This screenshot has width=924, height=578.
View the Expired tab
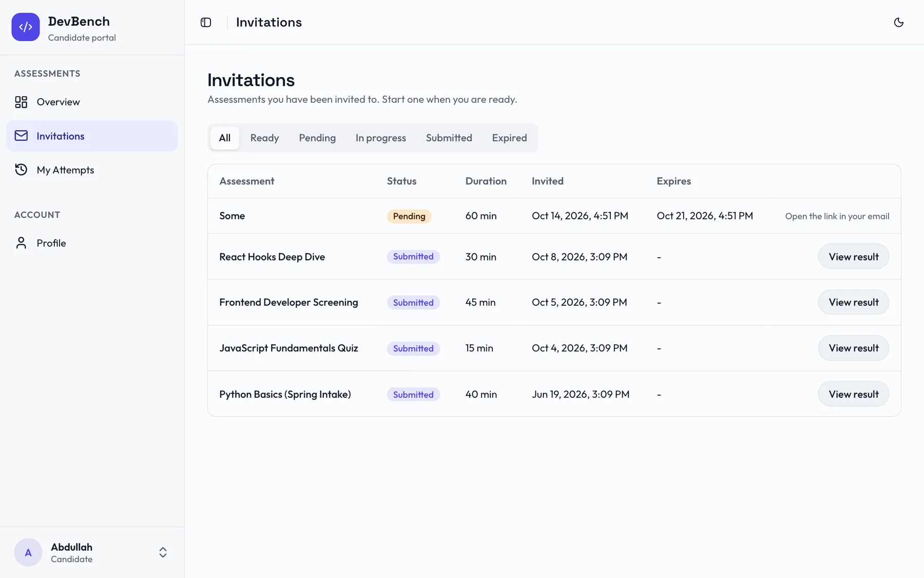(509, 138)
